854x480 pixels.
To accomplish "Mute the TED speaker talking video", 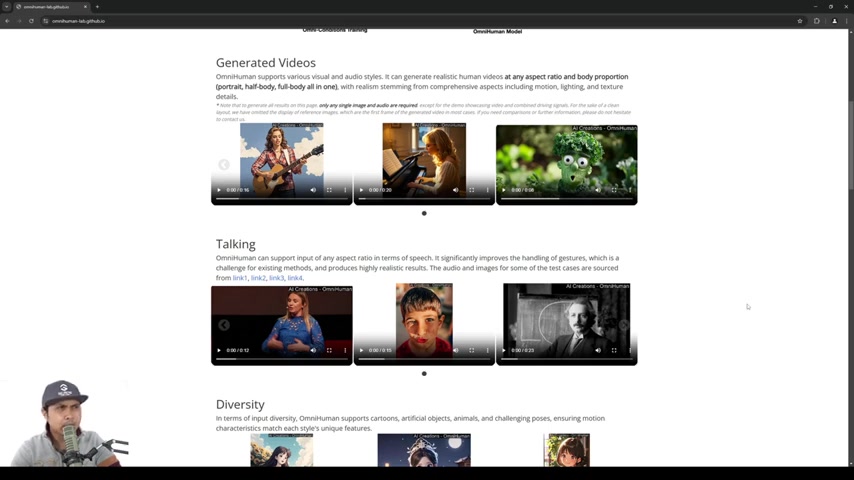I will click(x=313, y=350).
